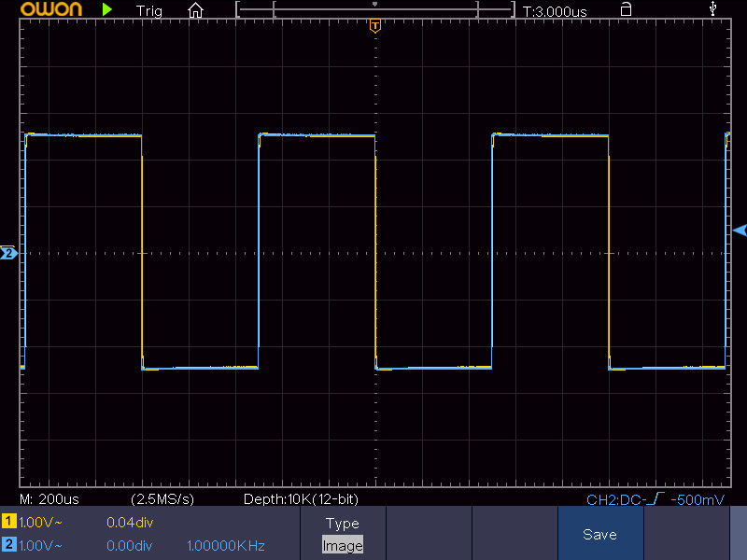Viewport: 747px width, 560px height.
Task: Click the Home icon in top bar
Action: [195, 10]
